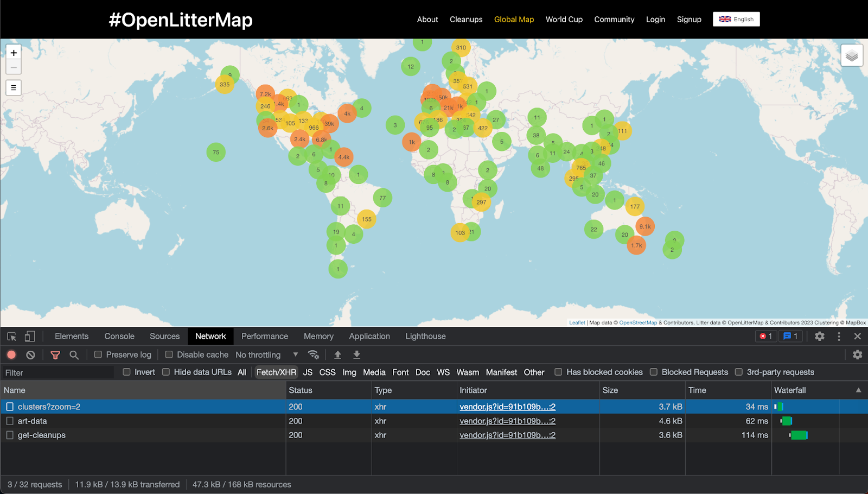Open DevTools settings gear in tab bar
868x494 pixels.
[819, 337]
